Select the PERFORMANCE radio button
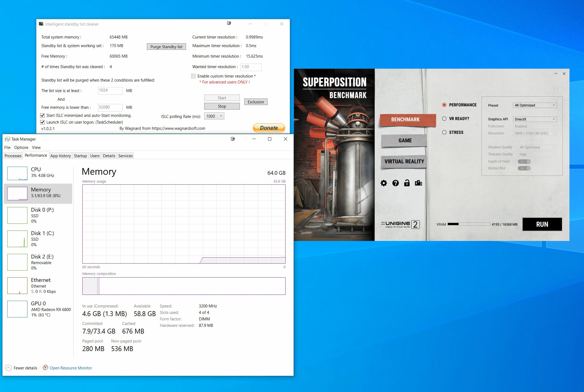Image resolution: width=584 pixels, height=392 pixels. (x=444, y=105)
